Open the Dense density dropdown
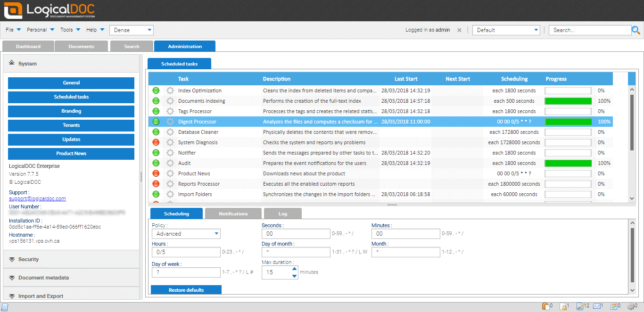 [132, 30]
